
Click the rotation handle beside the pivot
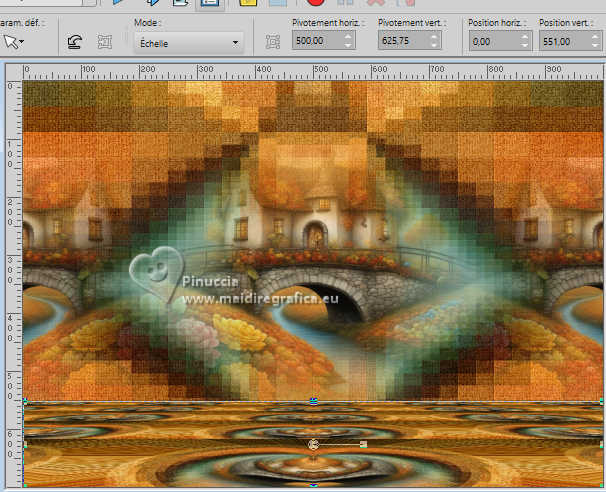(363, 444)
